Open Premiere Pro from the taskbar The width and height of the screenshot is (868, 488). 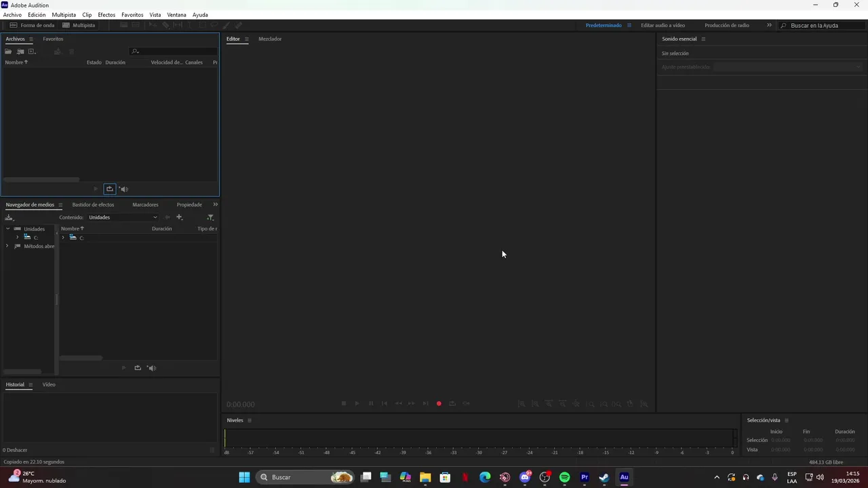click(585, 477)
